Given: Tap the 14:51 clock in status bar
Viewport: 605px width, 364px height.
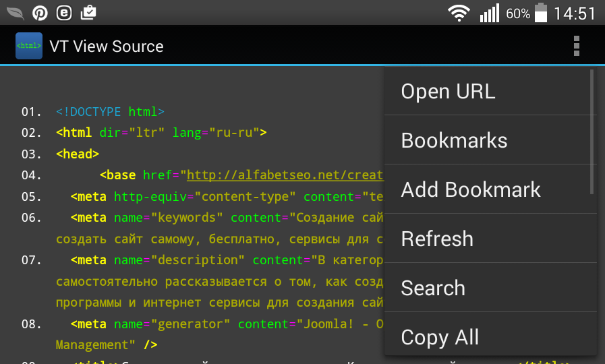Looking at the screenshot, I should (575, 13).
